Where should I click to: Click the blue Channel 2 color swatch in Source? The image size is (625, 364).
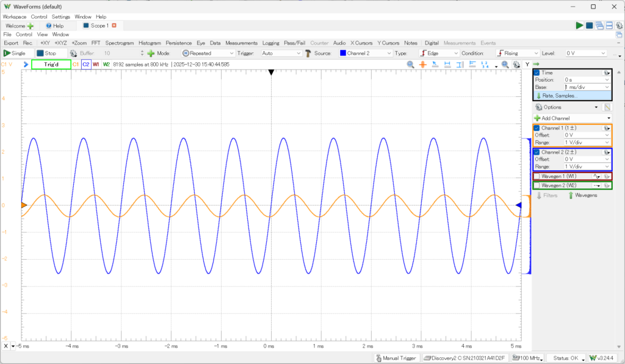(343, 54)
